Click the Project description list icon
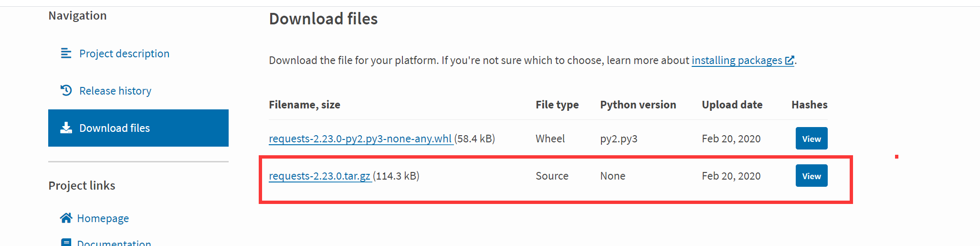Image resolution: width=980 pixels, height=246 pixels. pyautogui.click(x=66, y=53)
